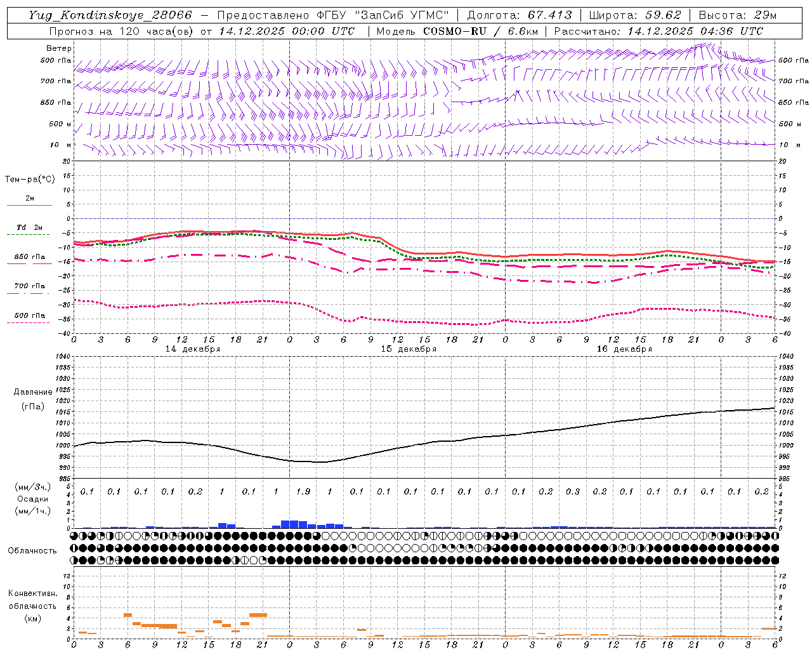Screen dimensions: 812x650
Task: Click the Облачность panel label
Action: pos(32,551)
